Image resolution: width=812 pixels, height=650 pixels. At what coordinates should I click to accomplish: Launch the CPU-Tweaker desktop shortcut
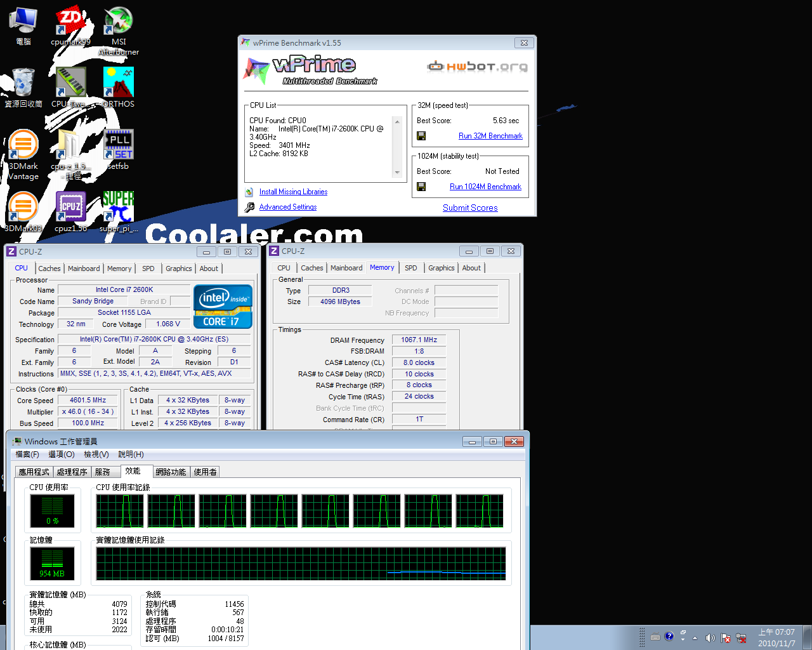point(70,88)
